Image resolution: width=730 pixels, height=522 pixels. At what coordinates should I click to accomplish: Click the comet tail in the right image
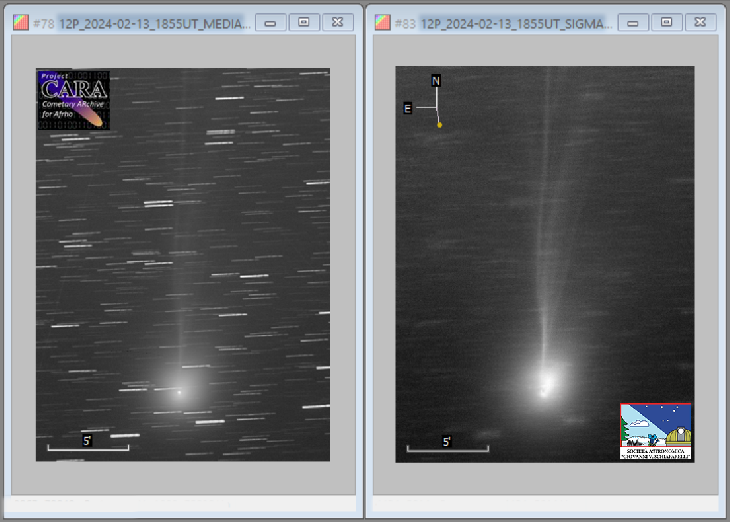pyautogui.click(x=547, y=250)
